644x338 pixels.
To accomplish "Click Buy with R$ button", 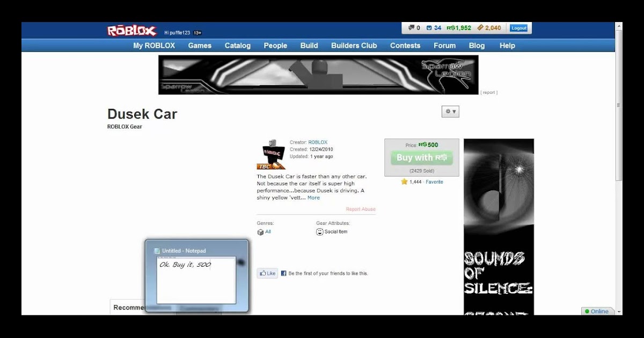I will pyautogui.click(x=422, y=158).
